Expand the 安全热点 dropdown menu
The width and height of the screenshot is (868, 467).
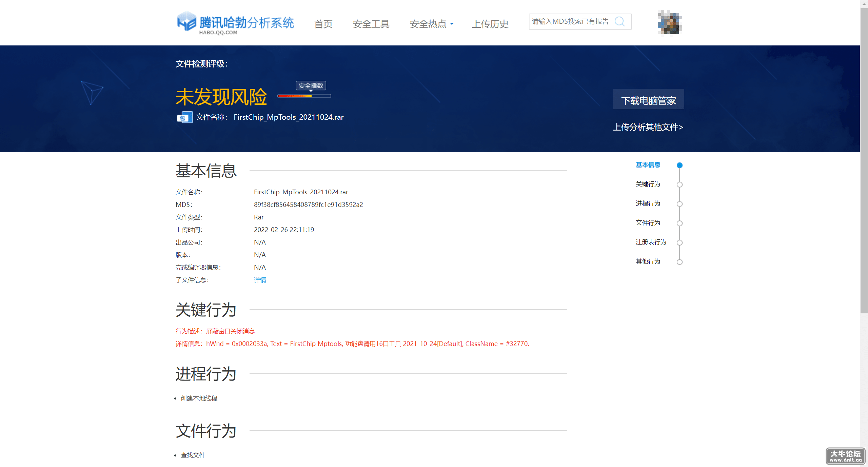click(431, 24)
